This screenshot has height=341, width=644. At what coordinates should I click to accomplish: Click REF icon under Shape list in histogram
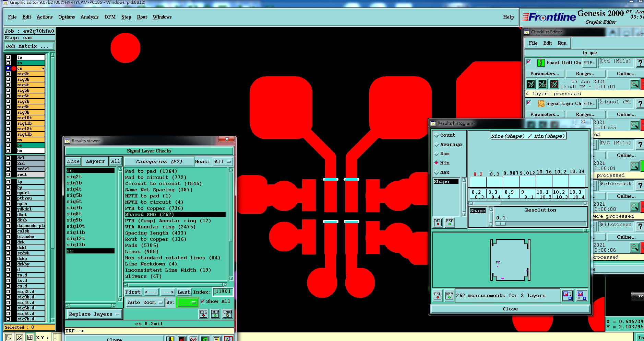[x=450, y=223]
